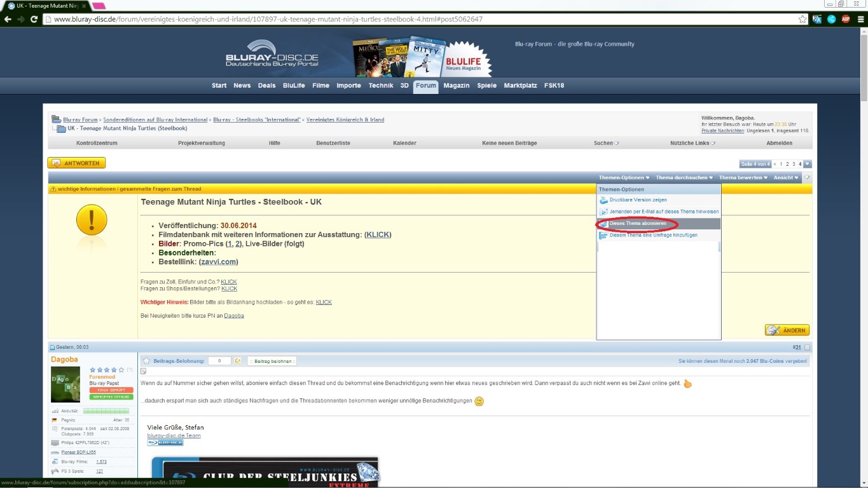
Task: Click the folder icon before Blu-ray Forum breadcrumb
Action: [x=57, y=119]
